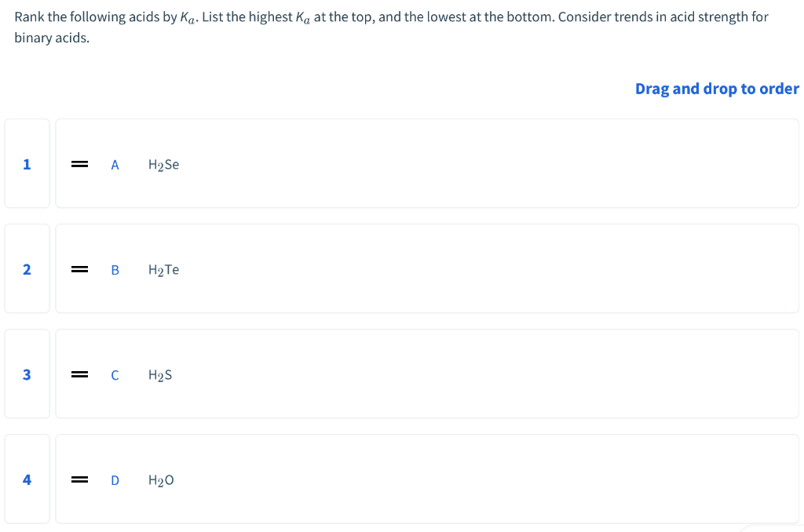Click the rank number 4 box
Viewport: 804px width, 532px height.
click(27, 479)
